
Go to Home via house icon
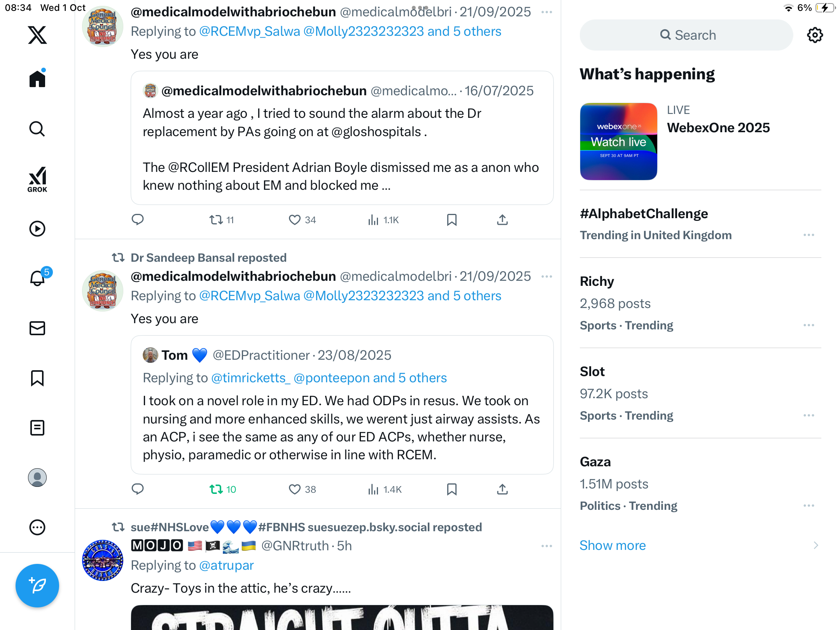point(37,78)
